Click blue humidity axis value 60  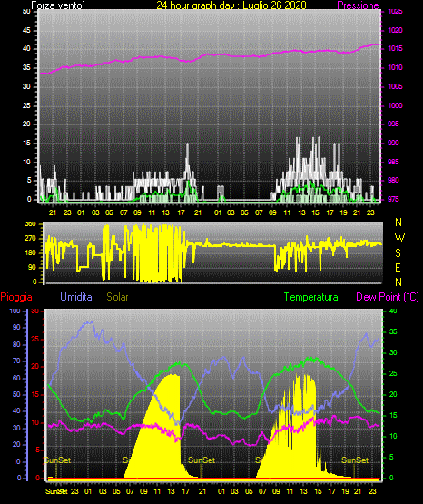(16, 378)
